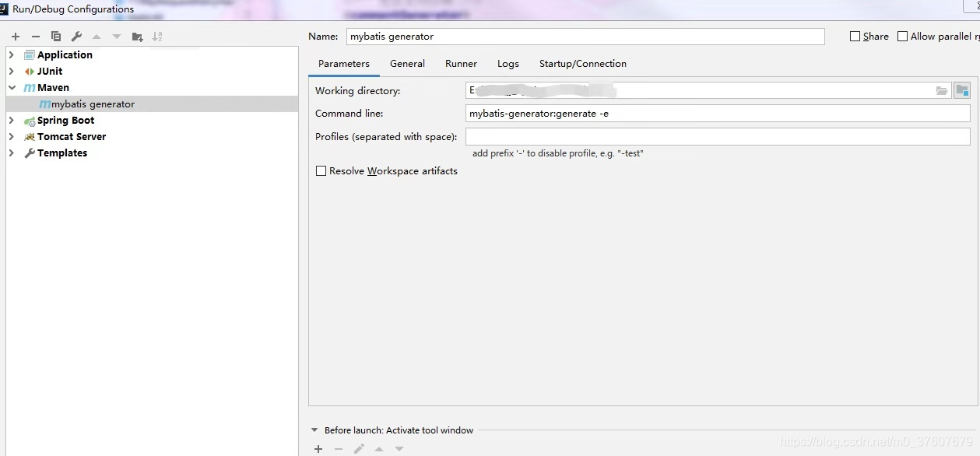This screenshot has width=980, height=456.
Task: Check Resolve Workspace artifacts
Action: pyautogui.click(x=321, y=171)
